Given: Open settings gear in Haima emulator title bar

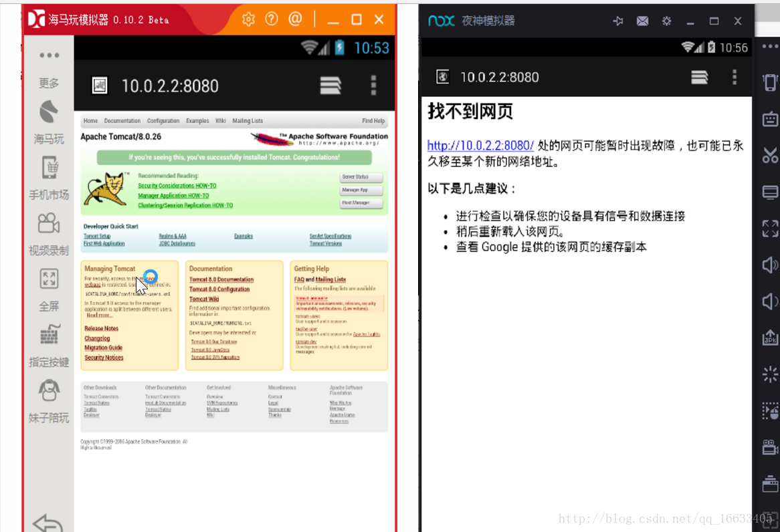Looking at the screenshot, I should (x=248, y=19).
